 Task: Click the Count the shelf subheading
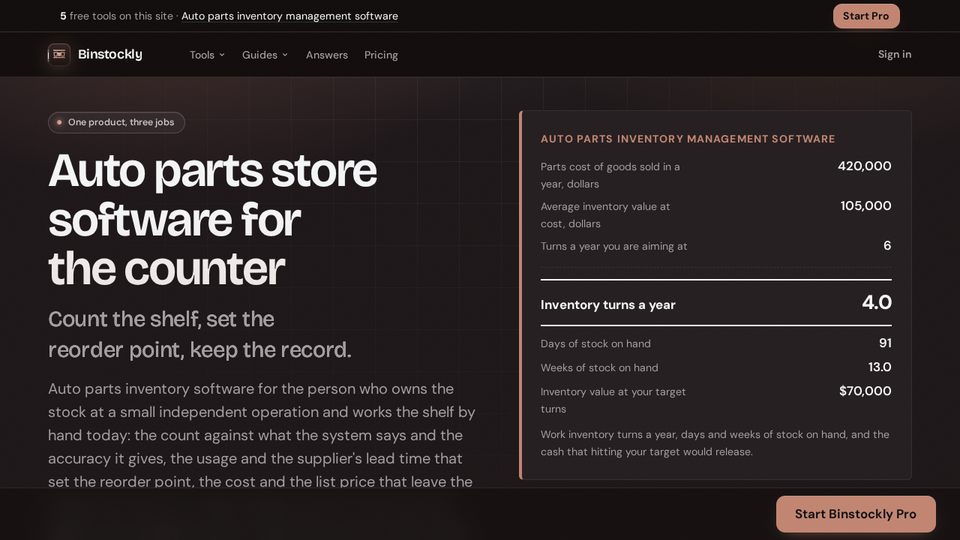tap(200, 334)
